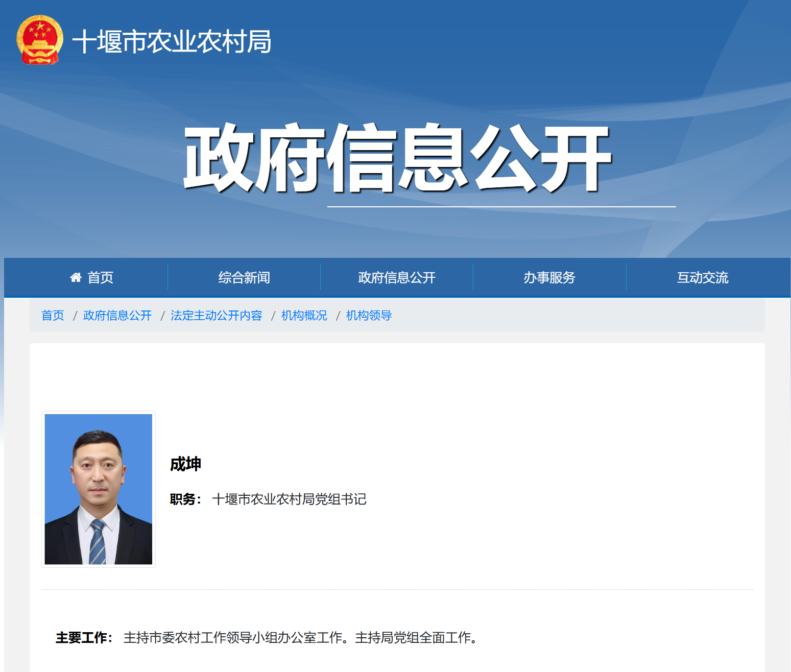
Task: Open the 综合新闻 navigation menu
Action: [x=244, y=277]
